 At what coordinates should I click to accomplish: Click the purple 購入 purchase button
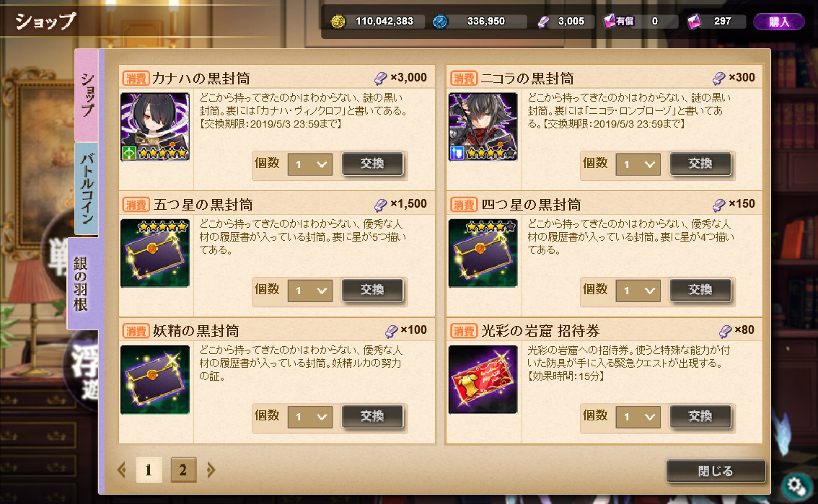tap(779, 22)
